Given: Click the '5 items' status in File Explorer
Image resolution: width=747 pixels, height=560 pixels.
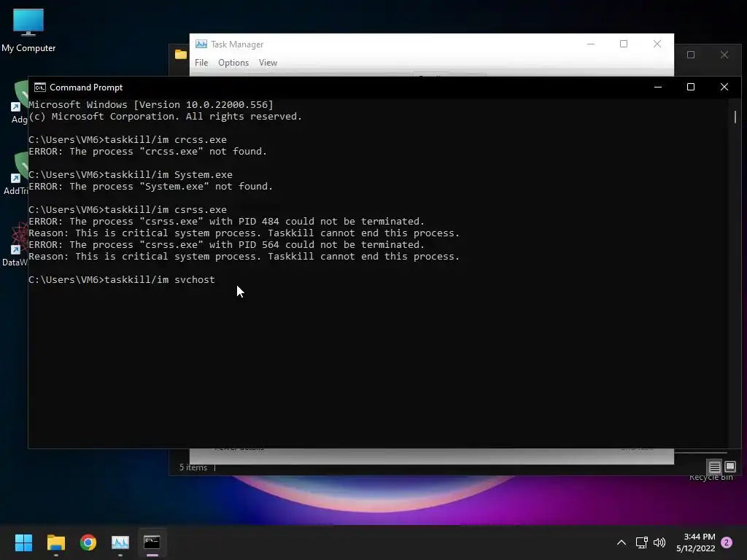Looking at the screenshot, I should tap(193, 467).
